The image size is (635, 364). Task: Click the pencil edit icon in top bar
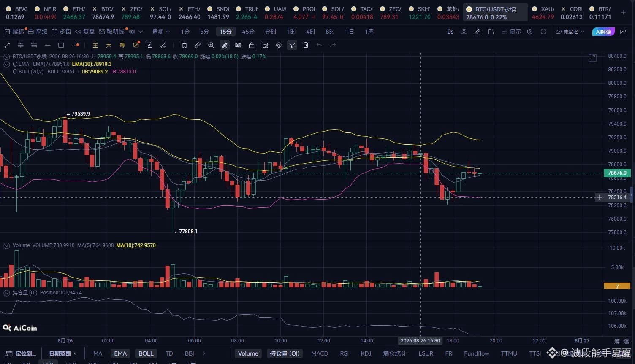pyautogui.click(x=478, y=32)
